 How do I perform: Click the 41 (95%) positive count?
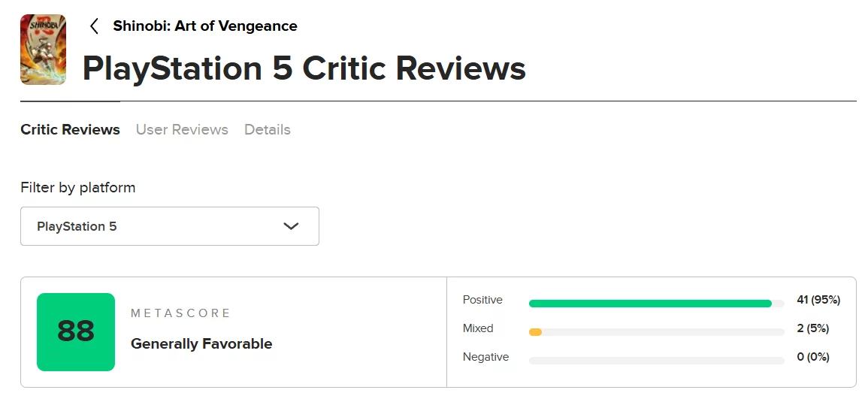point(818,300)
